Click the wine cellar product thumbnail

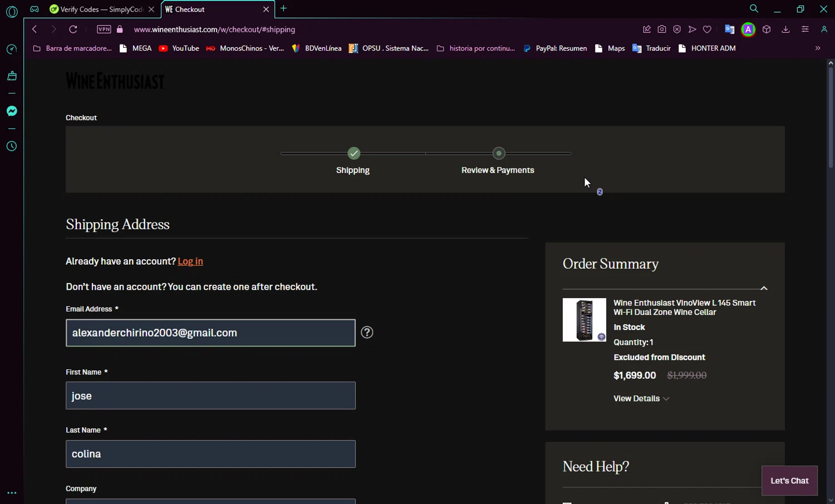584,320
